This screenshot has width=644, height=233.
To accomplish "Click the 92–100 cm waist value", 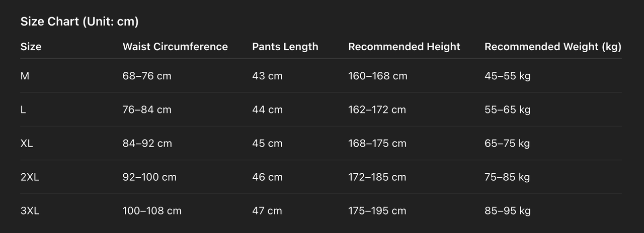I will click(x=149, y=177).
